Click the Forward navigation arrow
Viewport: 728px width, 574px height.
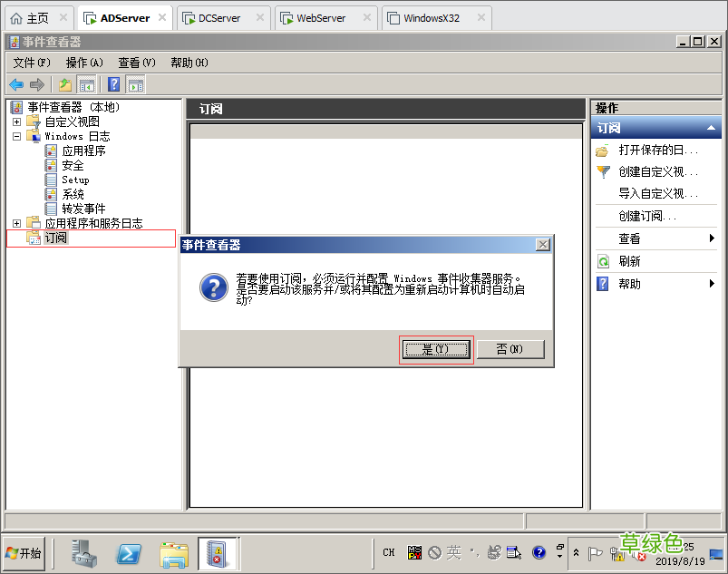tap(36, 84)
